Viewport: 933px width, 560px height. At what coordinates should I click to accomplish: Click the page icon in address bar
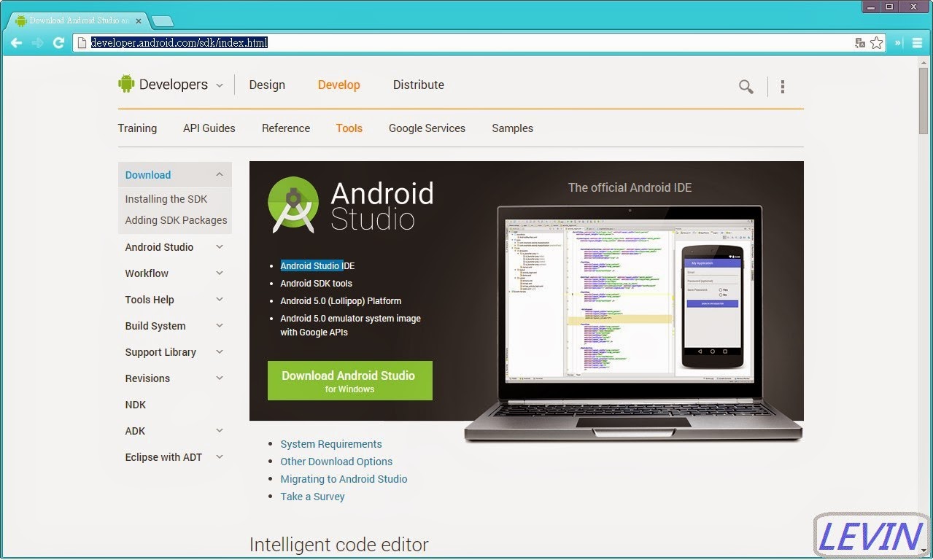(x=82, y=43)
